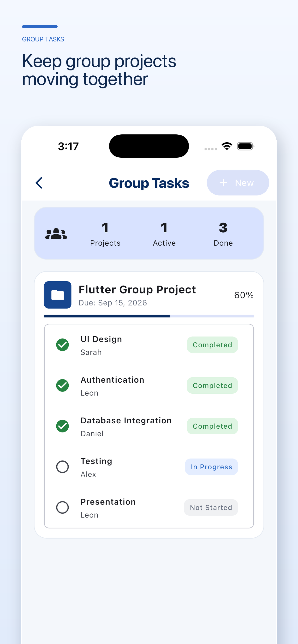
Task: Open the Flutter Group Project title
Action: pyautogui.click(x=137, y=289)
